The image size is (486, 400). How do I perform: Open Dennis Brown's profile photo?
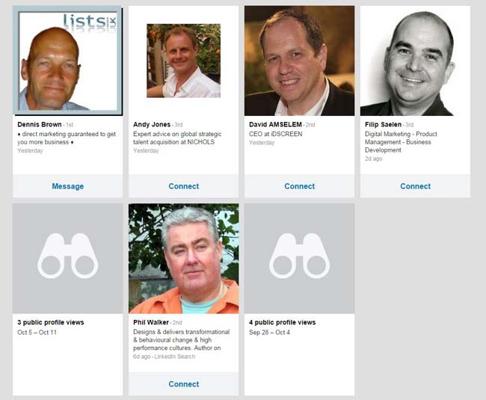coord(68,61)
